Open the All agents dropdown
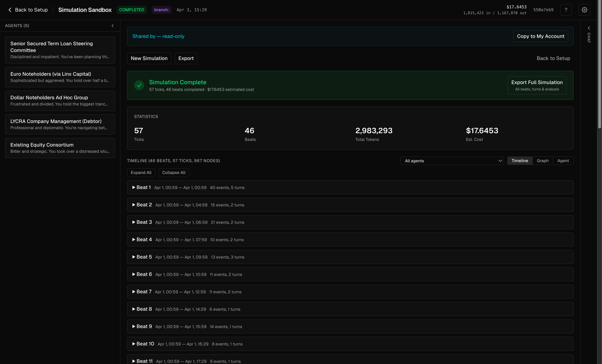Image resolution: width=602 pixels, height=364 pixels. coord(452,161)
